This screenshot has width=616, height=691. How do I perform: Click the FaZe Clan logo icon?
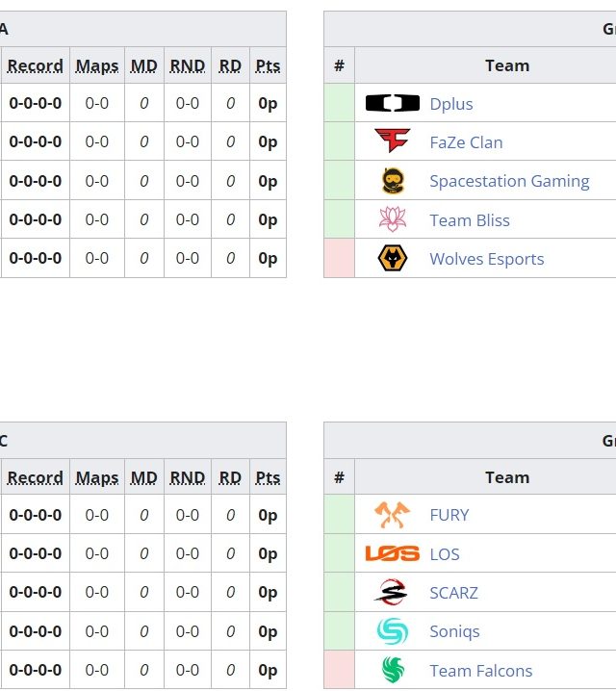(393, 141)
